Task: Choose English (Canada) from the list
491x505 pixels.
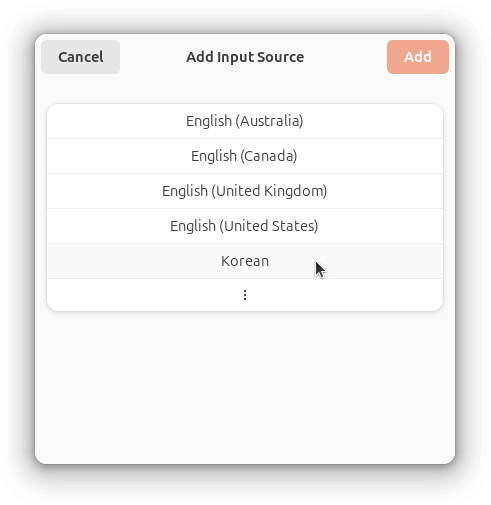Action: click(x=245, y=156)
